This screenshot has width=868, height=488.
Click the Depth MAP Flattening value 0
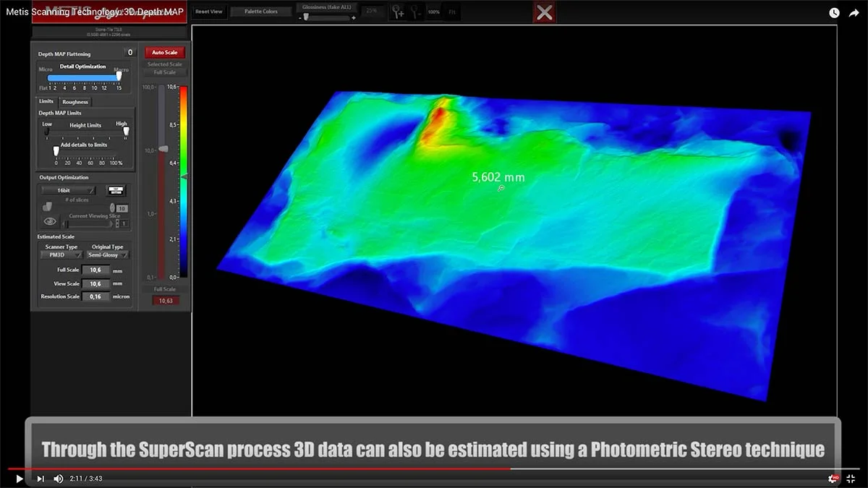pyautogui.click(x=130, y=53)
